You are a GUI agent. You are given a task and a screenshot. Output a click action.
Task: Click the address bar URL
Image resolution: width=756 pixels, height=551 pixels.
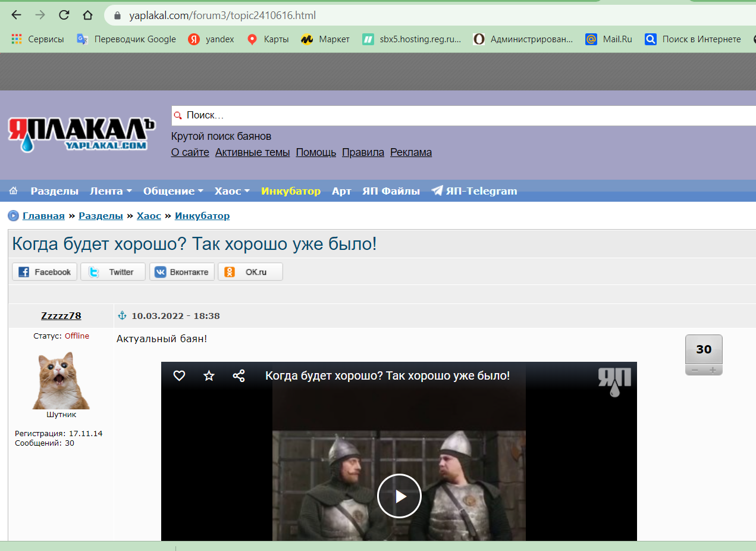[x=222, y=15]
